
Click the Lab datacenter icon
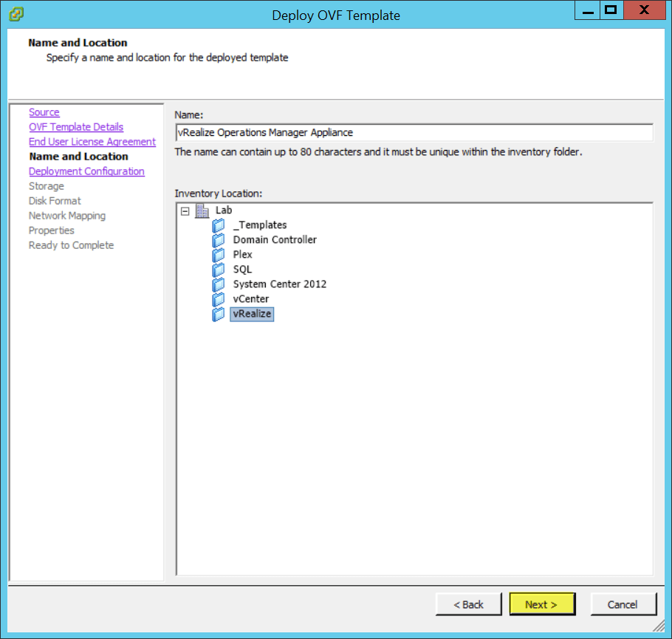(202, 210)
